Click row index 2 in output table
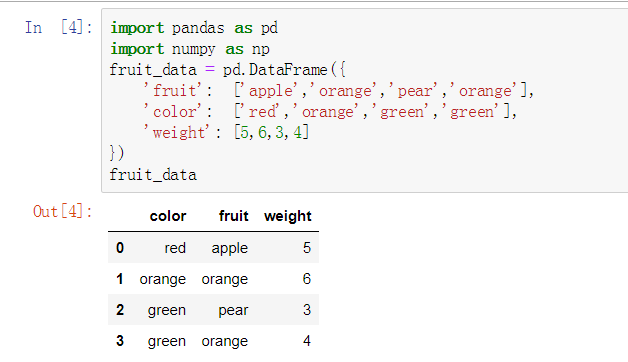The image size is (628, 362). 120,310
